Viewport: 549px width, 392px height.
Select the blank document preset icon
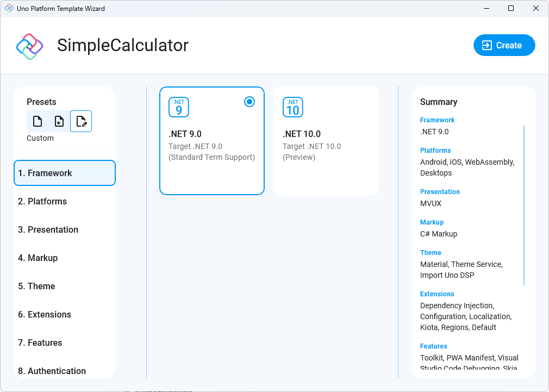click(38, 121)
